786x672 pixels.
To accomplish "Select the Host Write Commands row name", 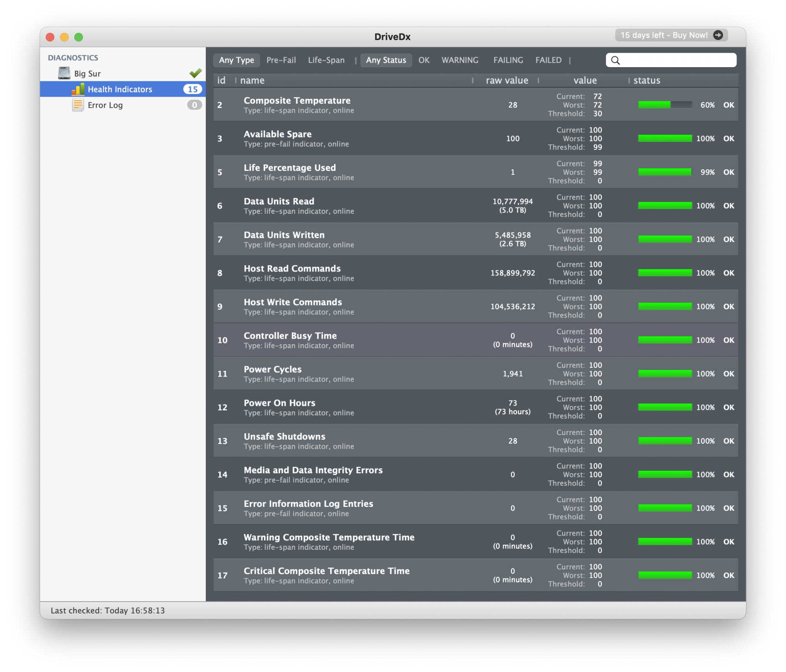I will point(293,302).
